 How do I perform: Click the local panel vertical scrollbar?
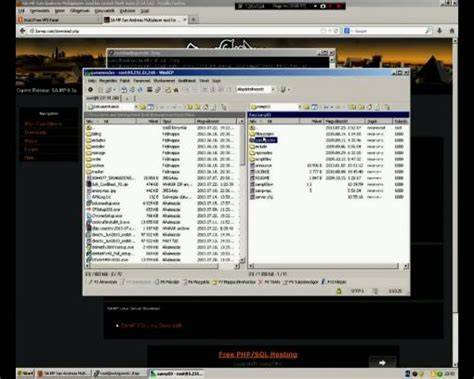tap(242, 193)
